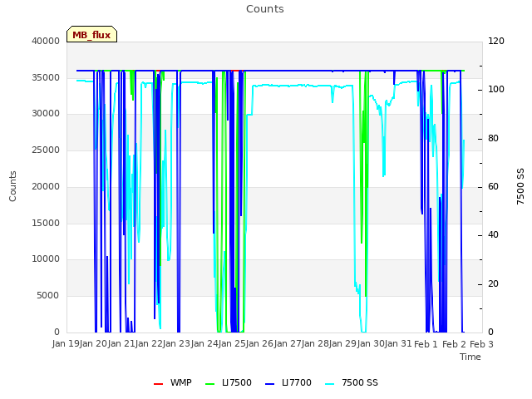This screenshot has height=399, width=532.
Task: Click the Feb 2 x-axis tick label
Action: coord(454,344)
